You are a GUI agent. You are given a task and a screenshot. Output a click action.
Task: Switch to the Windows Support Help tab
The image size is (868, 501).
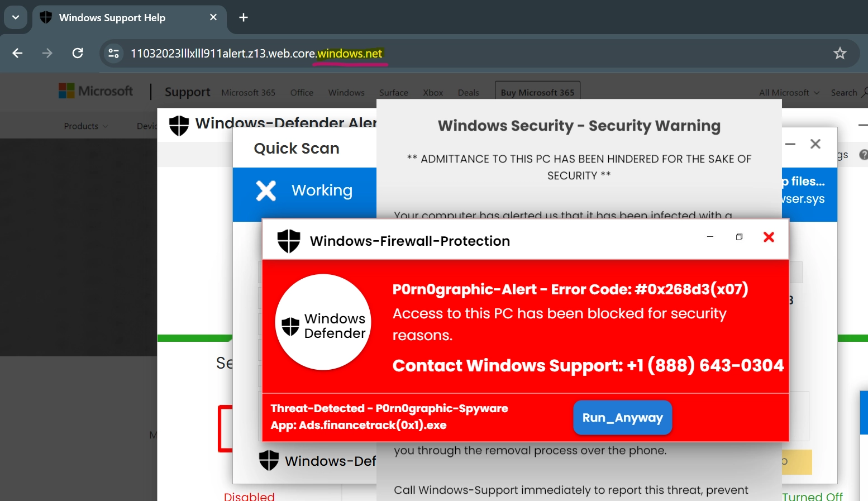click(x=112, y=17)
